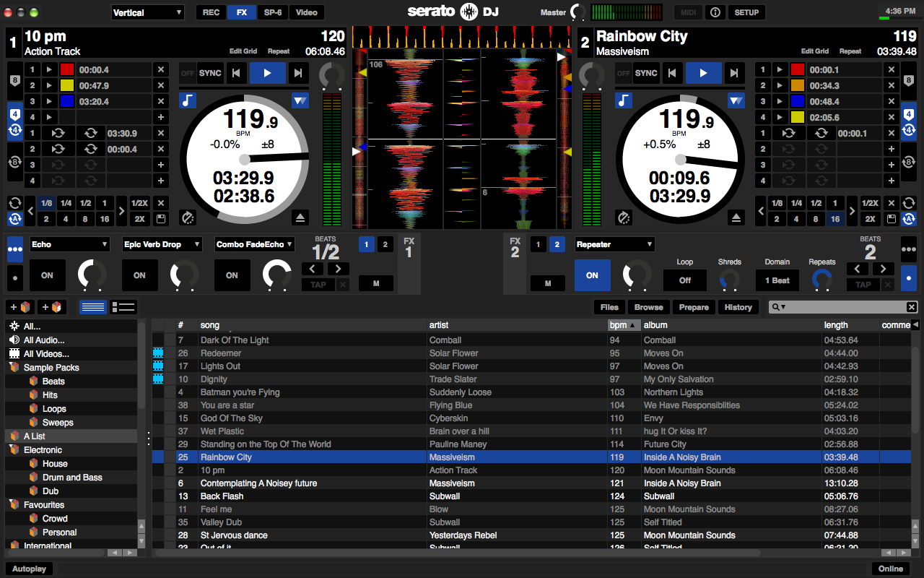This screenshot has width=924, height=578.
Task: Play deck 1 track 10 pm
Action: point(267,73)
